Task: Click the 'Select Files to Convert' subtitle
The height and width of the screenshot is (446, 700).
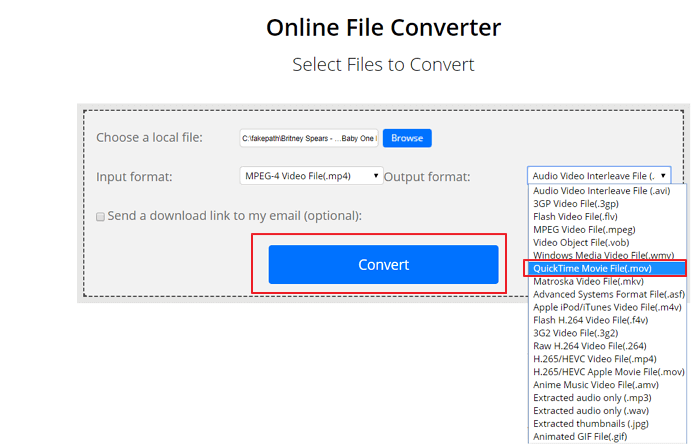Action: click(x=383, y=65)
